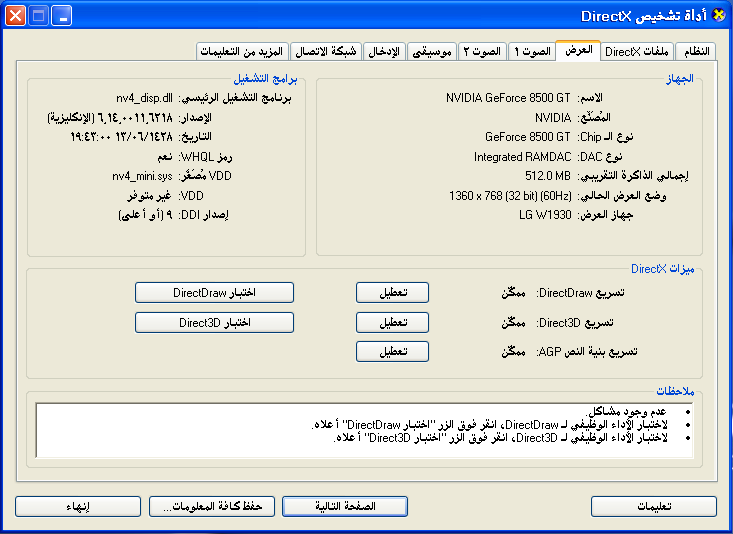The height and width of the screenshot is (534, 733).
Task: Click the إنهاء exit button
Action: [x=78, y=506]
